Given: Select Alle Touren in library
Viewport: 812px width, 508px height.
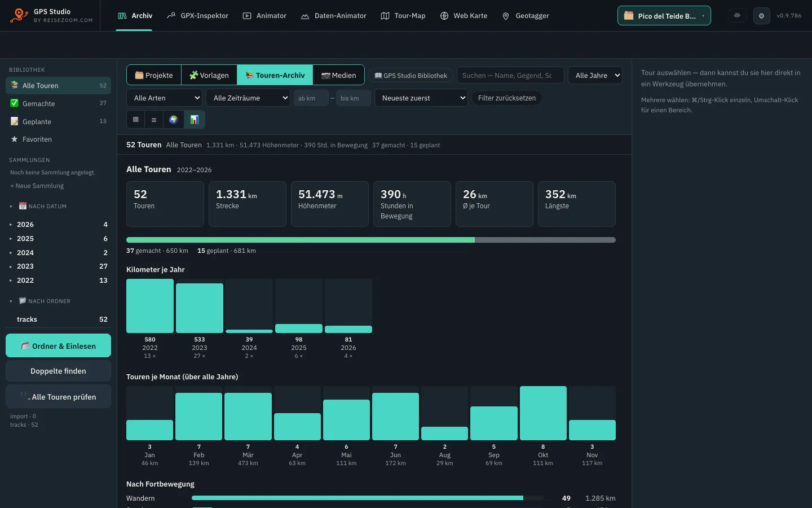Looking at the screenshot, I should (59, 85).
